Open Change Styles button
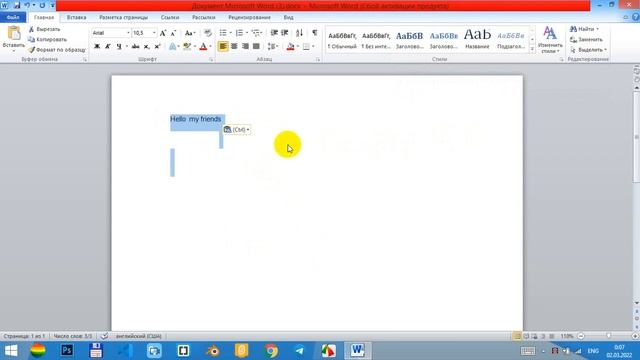640x360 pixels. point(550,40)
